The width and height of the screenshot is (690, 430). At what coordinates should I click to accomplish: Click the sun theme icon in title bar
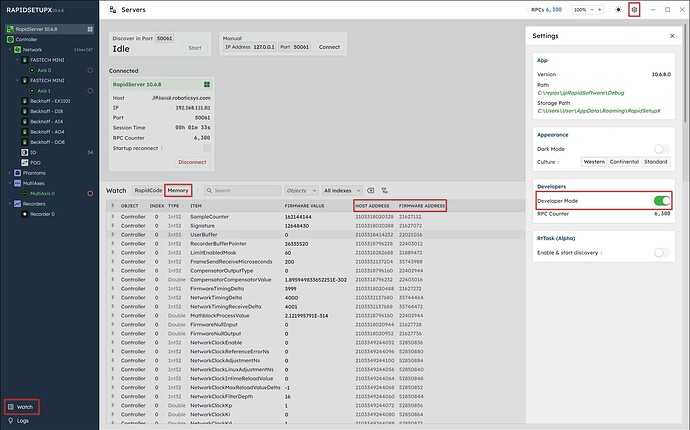click(618, 9)
